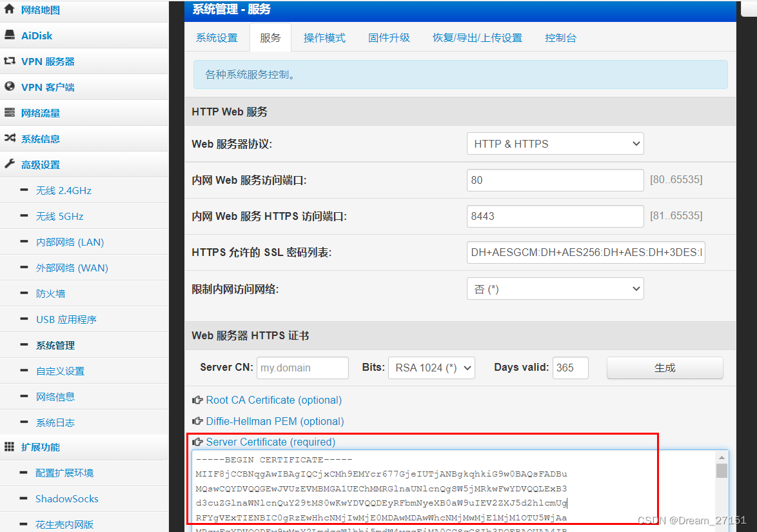Switch to the 恢复/导出/上传设置 tab
Screen dimensions: 757x532
[x=477, y=37]
